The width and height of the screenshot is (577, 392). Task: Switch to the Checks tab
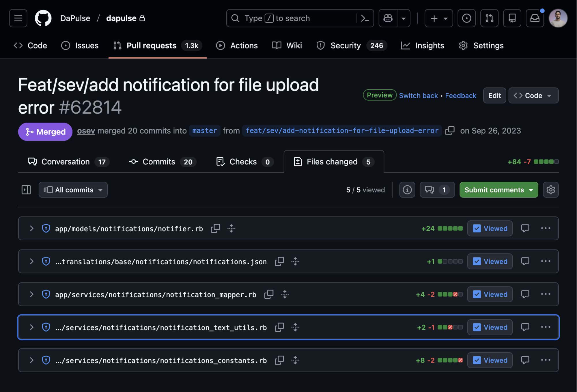[x=244, y=162]
